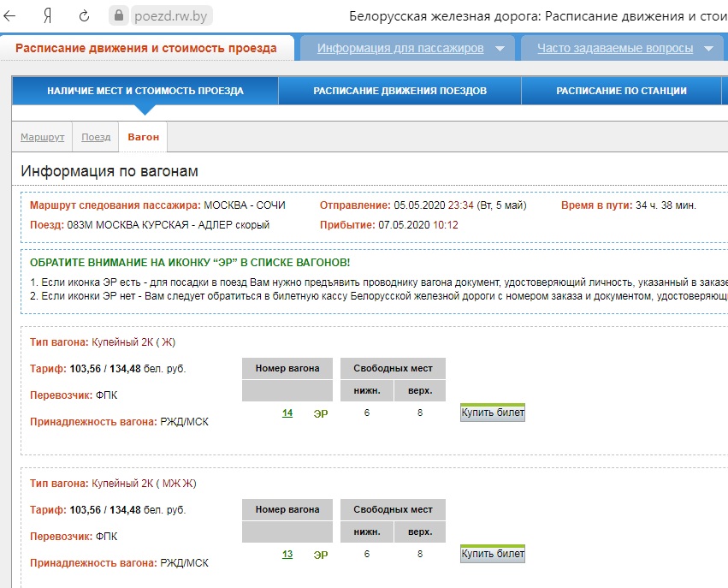Select 'Наличие мест и стоимость проезда' section
Screen dimensions: 728x588
click(145, 91)
